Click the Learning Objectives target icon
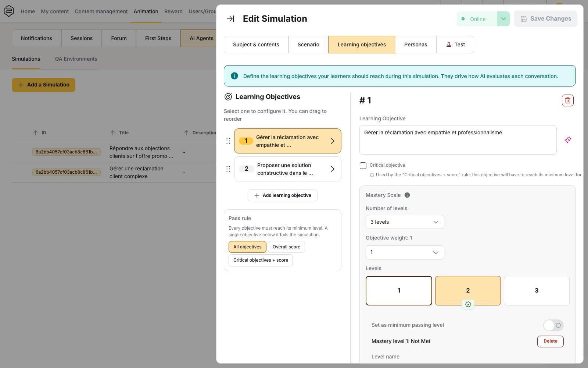Image resolution: width=588 pixels, height=368 pixels. pyautogui.click(x=228, y=97)
